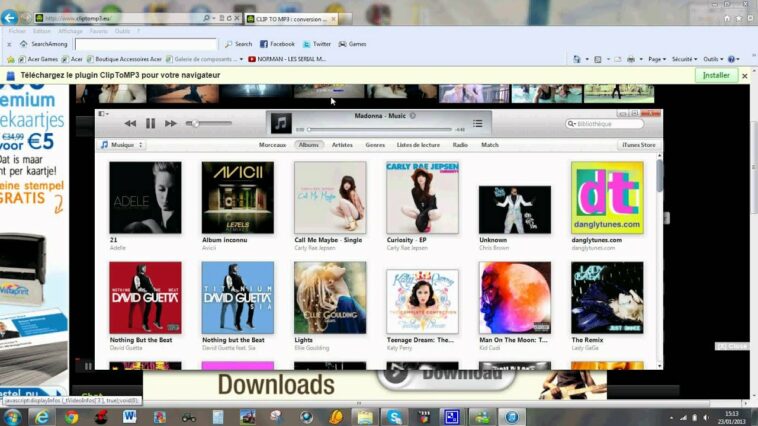The height and width of the screenshot is (426, 758).
Task: Open Katy Perry Teenage Dream album cover
Action: [423, 301]
